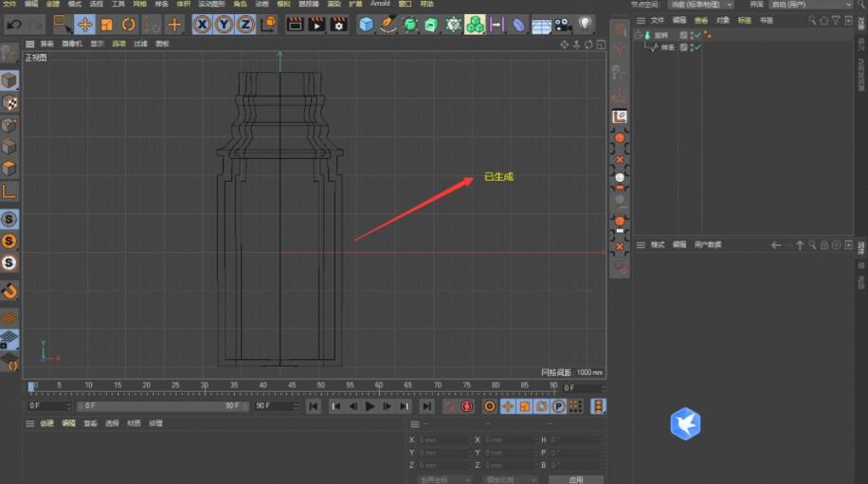The height and width of the screenshot is (484, 868).
Task: Click the start frame 0 F field
Action: [x=49, y=406]
